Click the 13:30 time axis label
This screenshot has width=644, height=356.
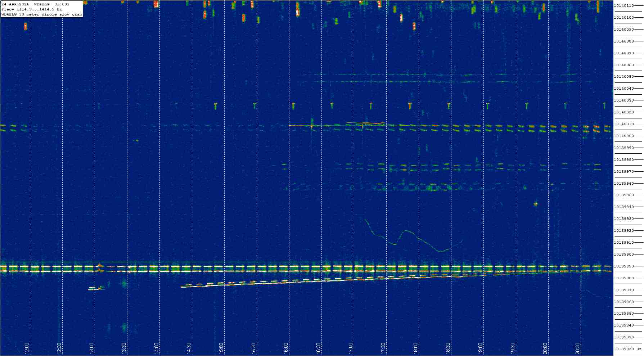pyautogui.click(x=124, y=348)
